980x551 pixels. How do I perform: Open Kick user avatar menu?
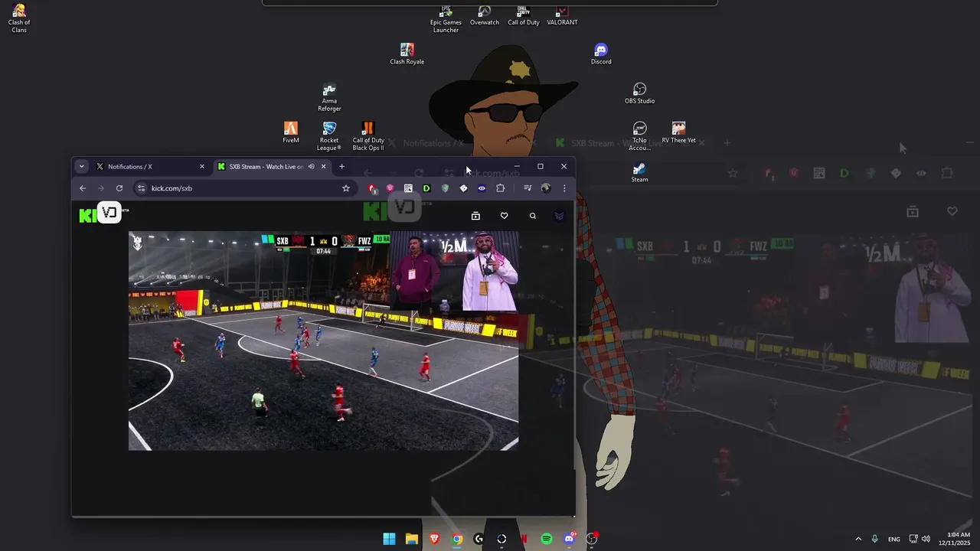560,216
